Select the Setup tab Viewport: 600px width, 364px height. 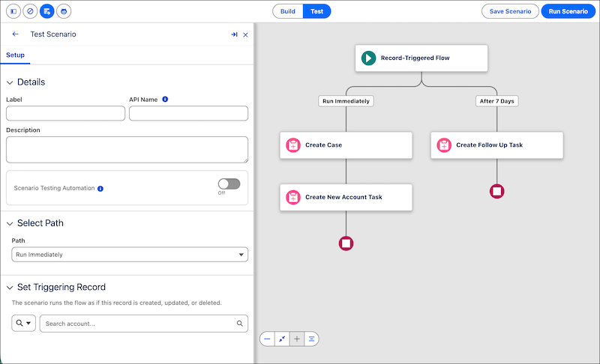15,55
